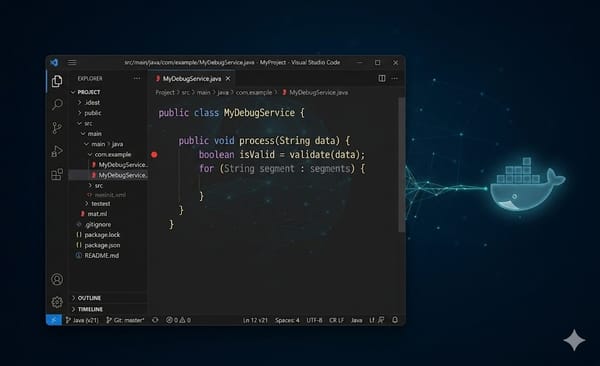Click the feedback icon beside the bell
This screenshot has width=600, height=366.
[x=381, y=320]
